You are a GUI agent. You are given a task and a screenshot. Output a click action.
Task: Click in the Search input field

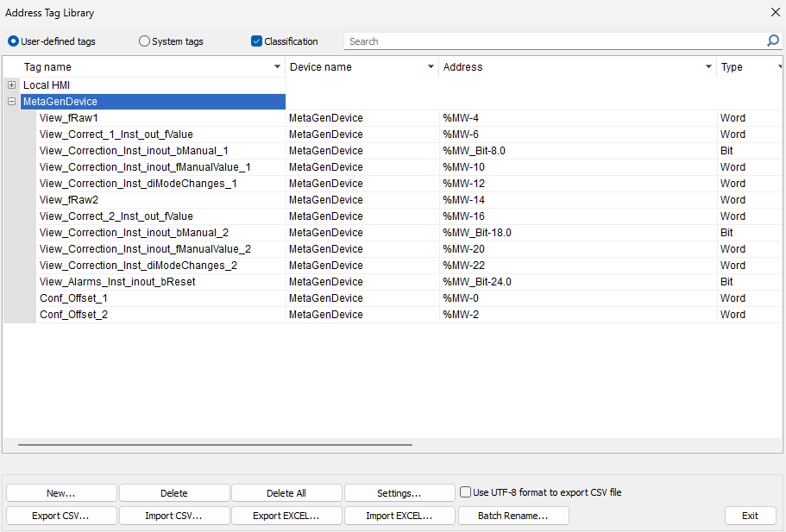[554, 41]
